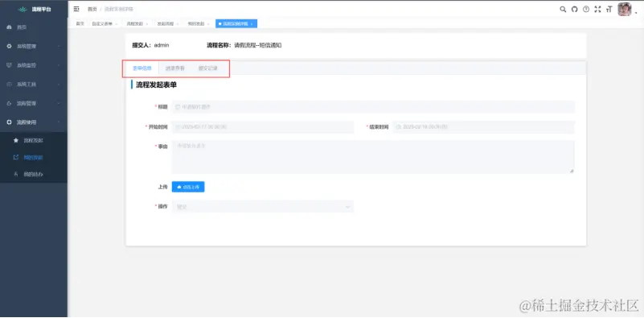Click the star icon of sidebar 流程发起
This screenshot has width=644, height=318.
16,140
